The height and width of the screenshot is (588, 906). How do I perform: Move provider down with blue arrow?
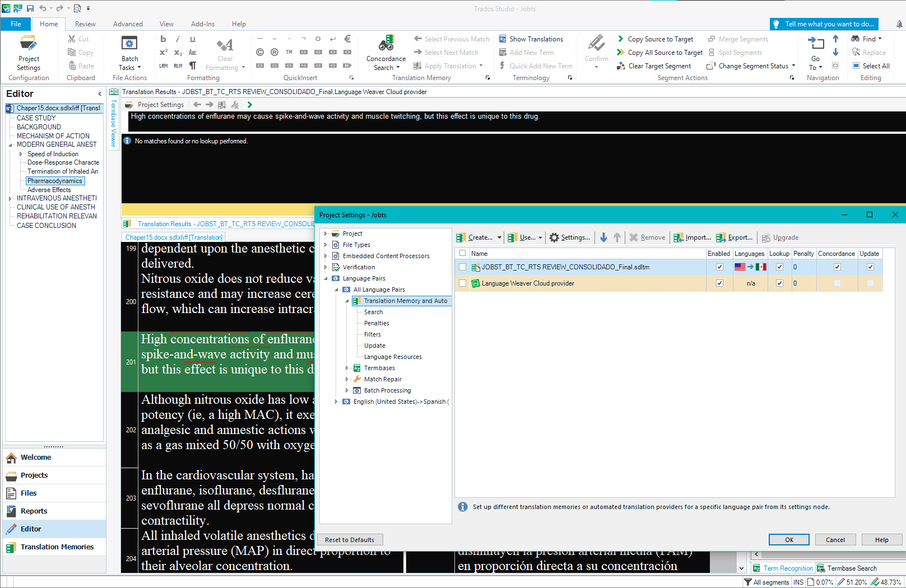pos(603,237)
